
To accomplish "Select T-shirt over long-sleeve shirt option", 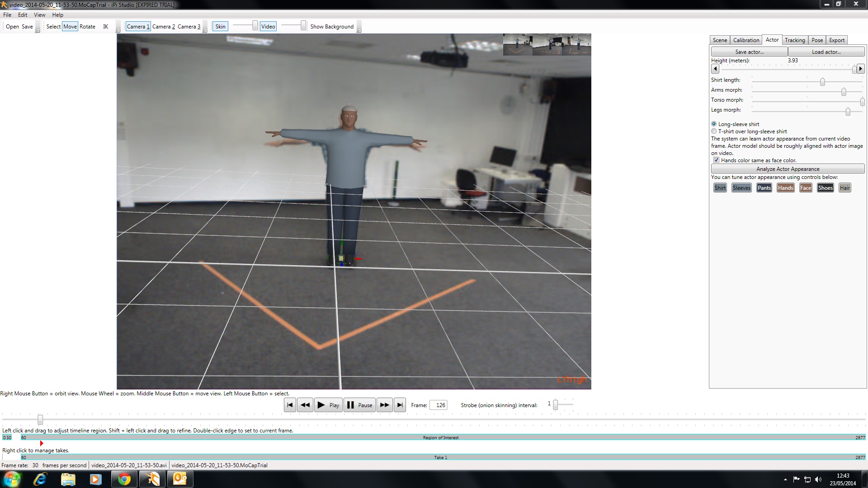I will (x=714, y=131).
